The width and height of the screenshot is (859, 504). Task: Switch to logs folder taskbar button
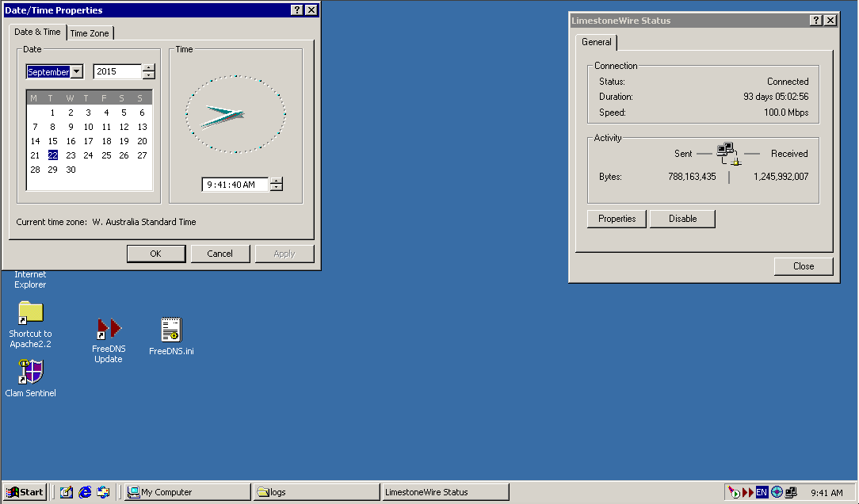click(x=317, y=492)
